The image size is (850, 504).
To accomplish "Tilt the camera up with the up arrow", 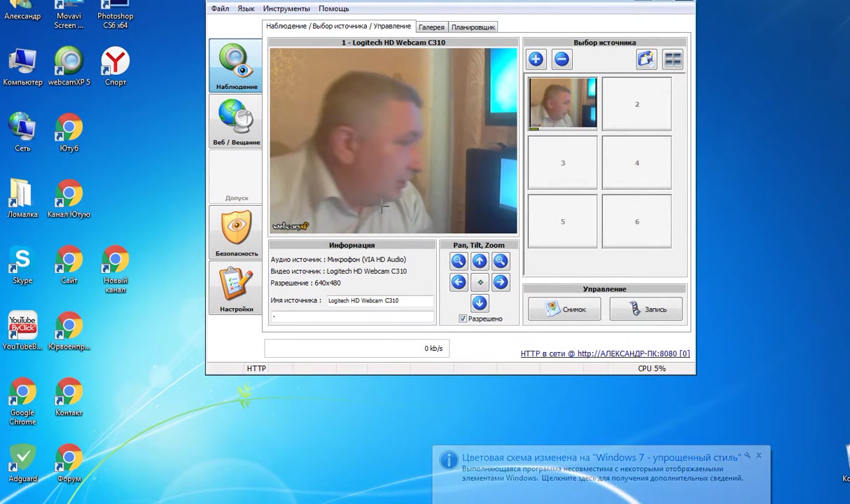I will (x=480, y=261).
